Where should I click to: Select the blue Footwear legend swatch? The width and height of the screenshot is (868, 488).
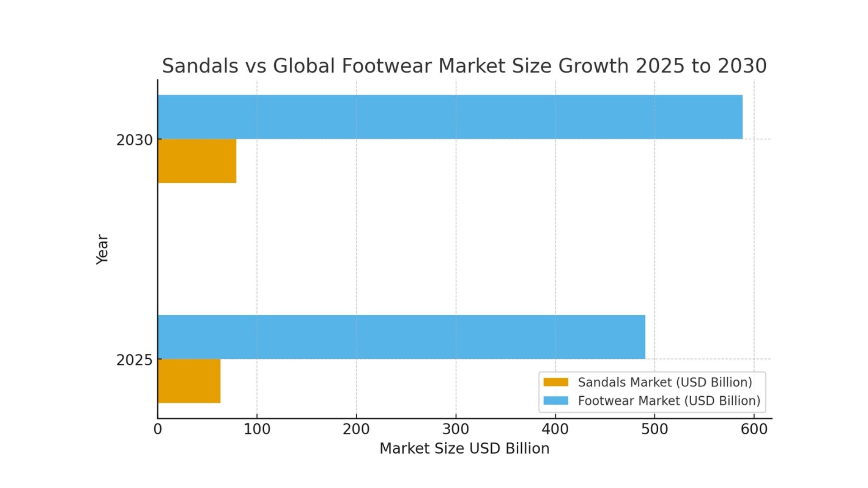tap(557, 400)
